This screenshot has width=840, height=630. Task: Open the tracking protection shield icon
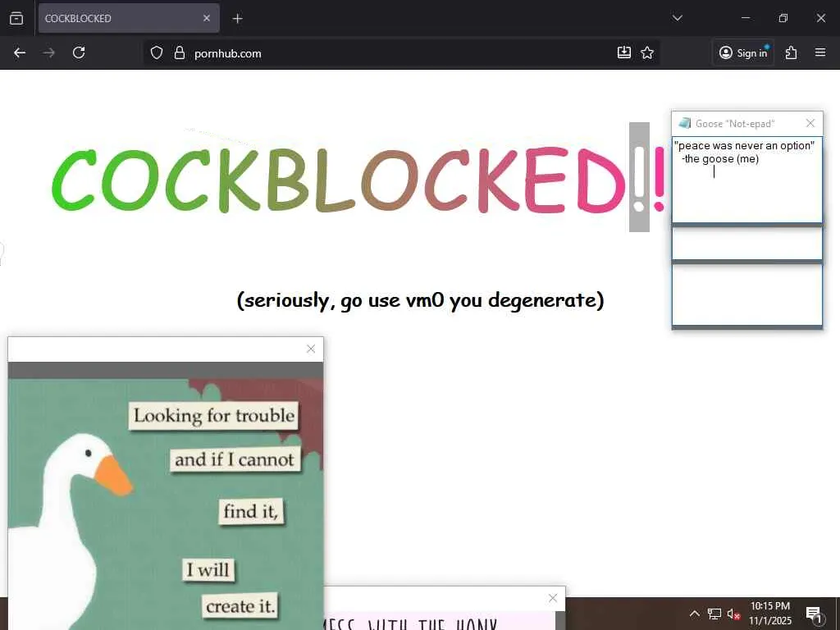click(x=157, y=52)
